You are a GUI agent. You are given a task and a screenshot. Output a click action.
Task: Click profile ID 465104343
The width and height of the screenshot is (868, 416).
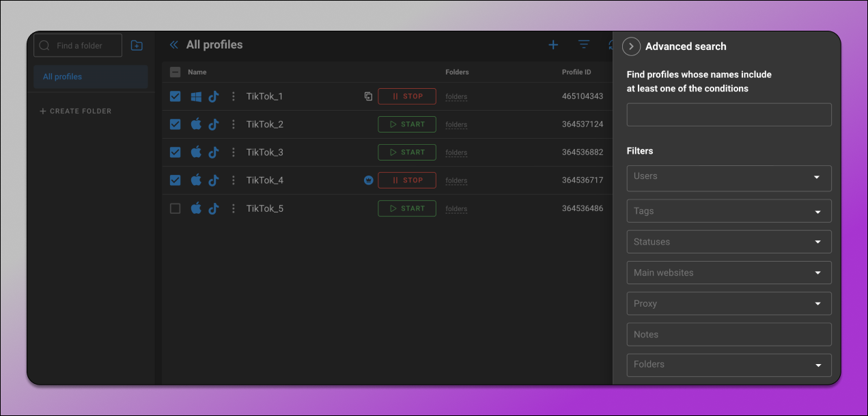click(583, 96)
